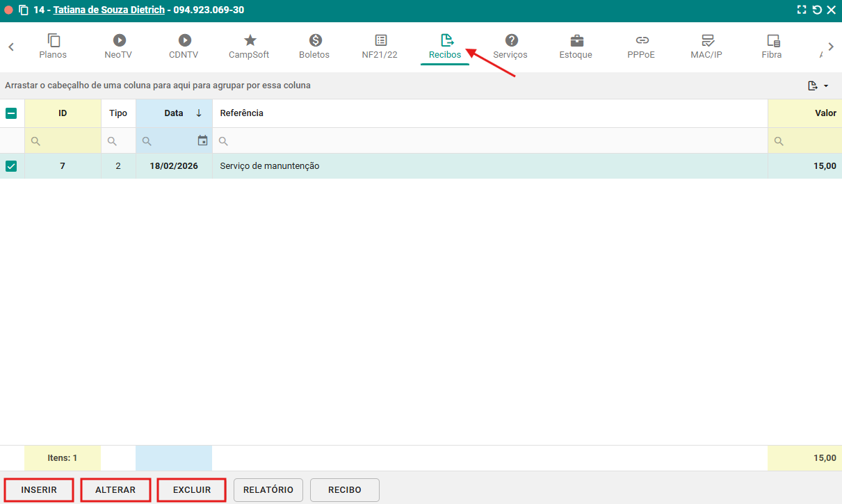
Task: Open the export dropdown arrow at right
Action: pyautogui.click(x=826, y=86)
